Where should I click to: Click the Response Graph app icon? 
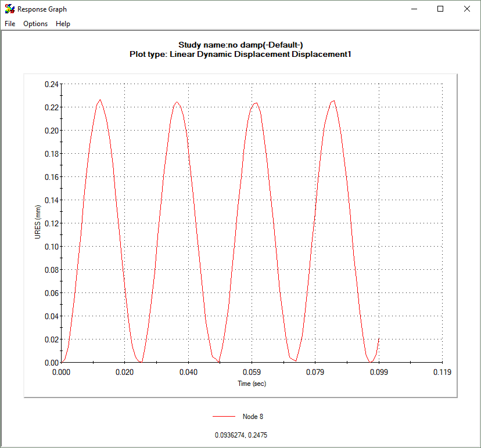[10, 9]
